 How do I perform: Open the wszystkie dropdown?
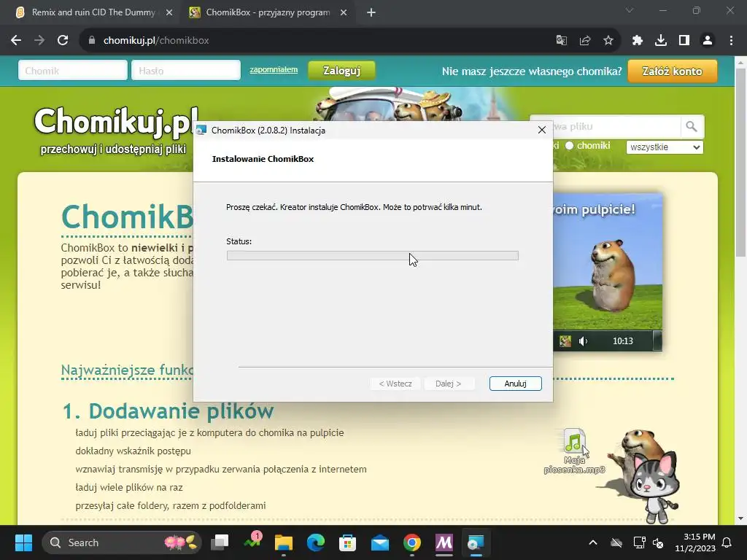664,147
